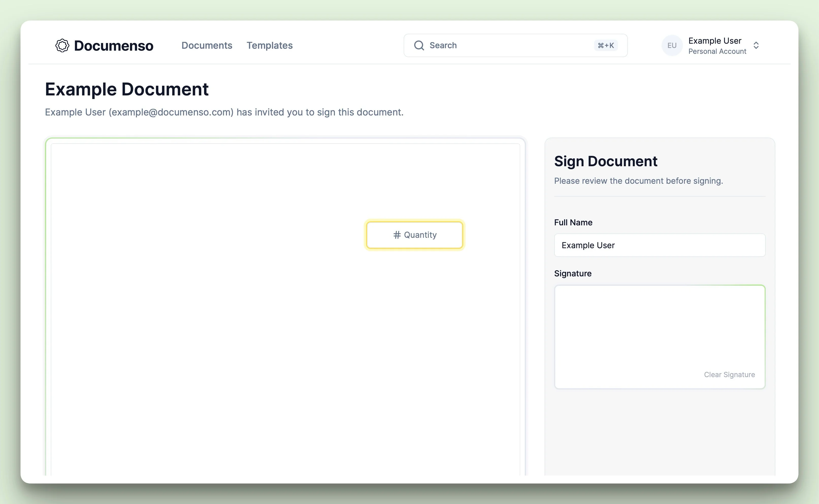This screenshot has height=504, width=819.
Task: Click the Full Name input field
Action: 659,244
